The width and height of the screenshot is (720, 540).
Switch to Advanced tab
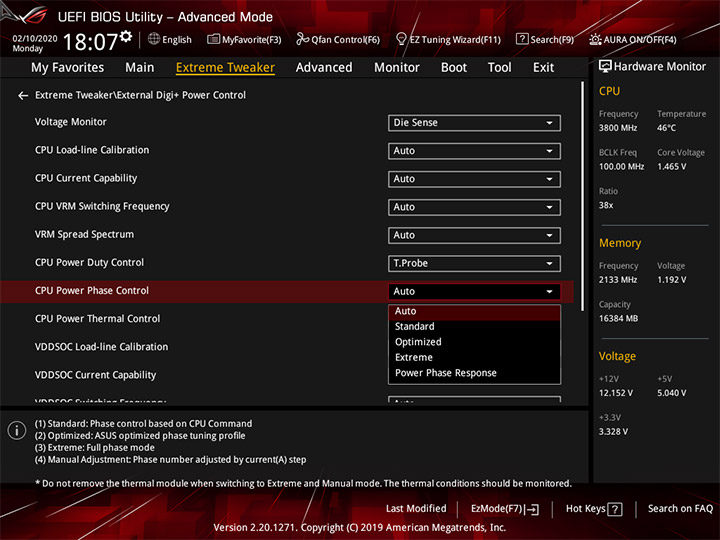point(324,68)
